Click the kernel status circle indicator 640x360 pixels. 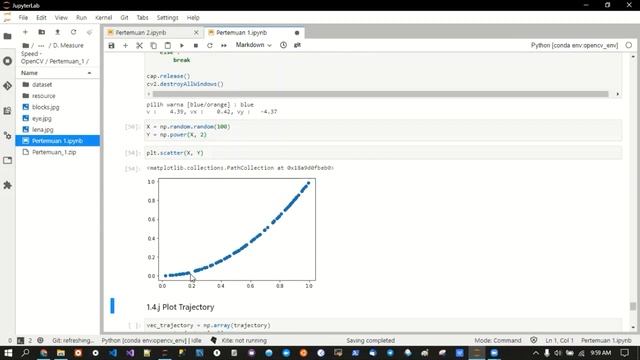coord(629,45)
